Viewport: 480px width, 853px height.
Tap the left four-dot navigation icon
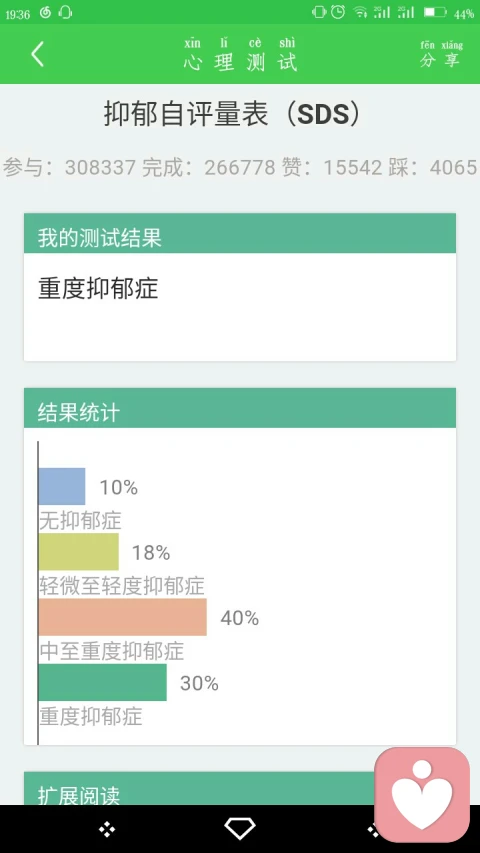click(x=107, y=830)
